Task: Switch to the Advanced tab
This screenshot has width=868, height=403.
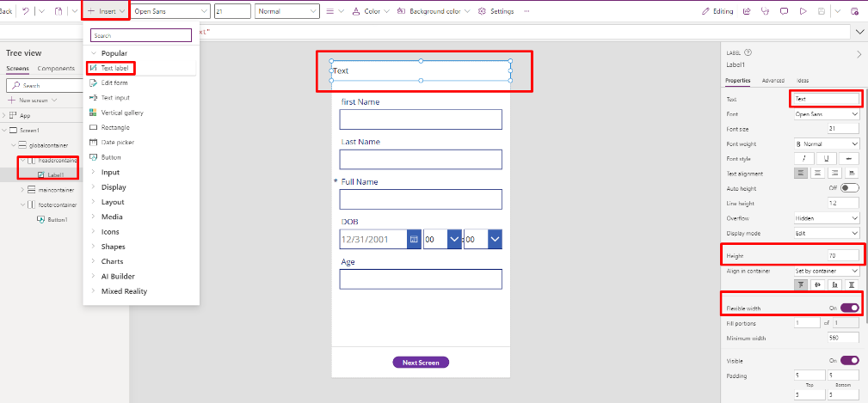Action: coord(773,80)
